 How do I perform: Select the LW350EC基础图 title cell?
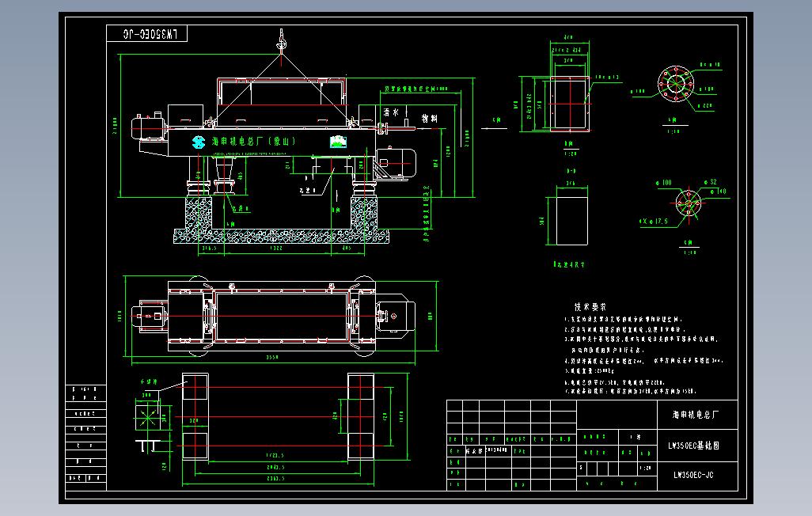point(697,446)
